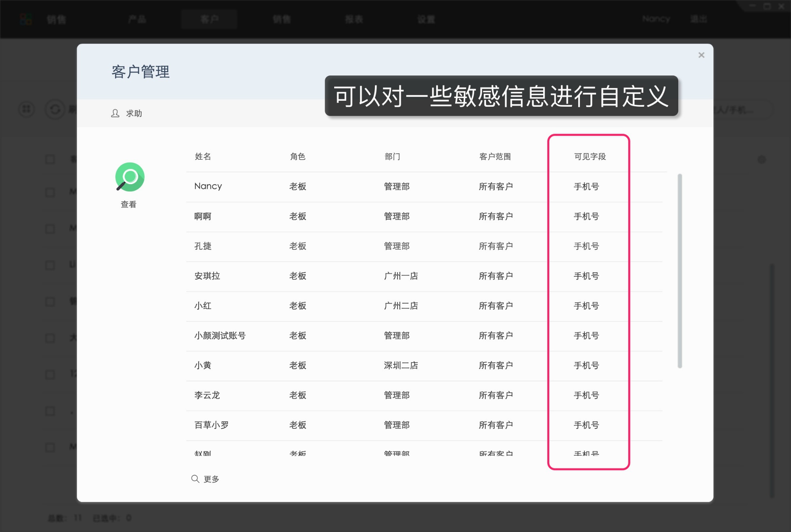Click 老板 role in 安琪拉's row

298,276
